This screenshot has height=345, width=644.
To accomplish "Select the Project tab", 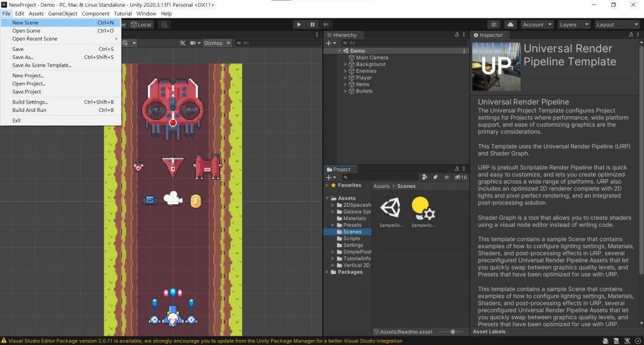I will 339,170.
